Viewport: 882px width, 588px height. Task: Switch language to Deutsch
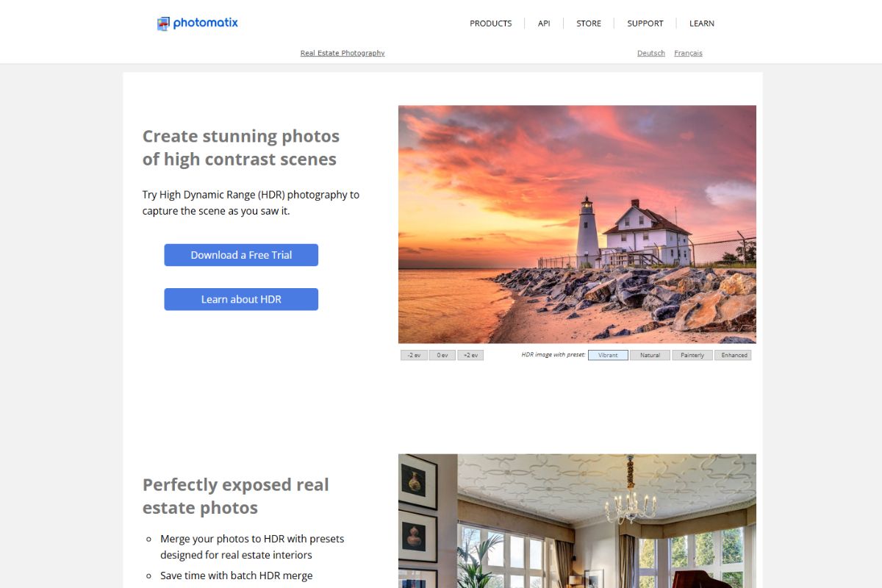click(x=651, y=53)
